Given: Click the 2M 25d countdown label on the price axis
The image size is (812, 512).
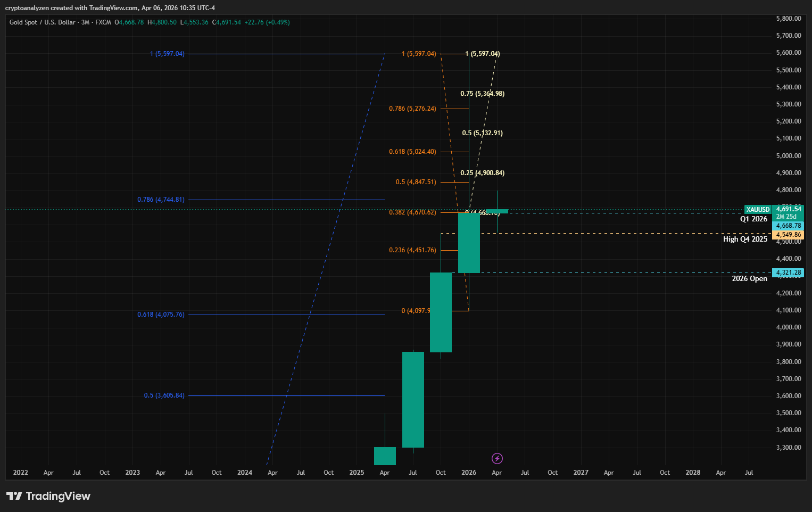Looking at the screenshot, I should (788, 217).
